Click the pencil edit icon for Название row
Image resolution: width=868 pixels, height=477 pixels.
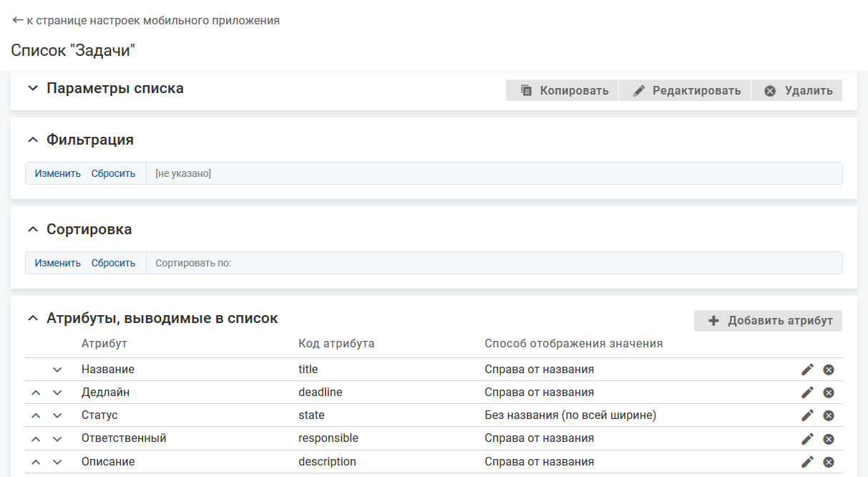click(x=807, y=370)
